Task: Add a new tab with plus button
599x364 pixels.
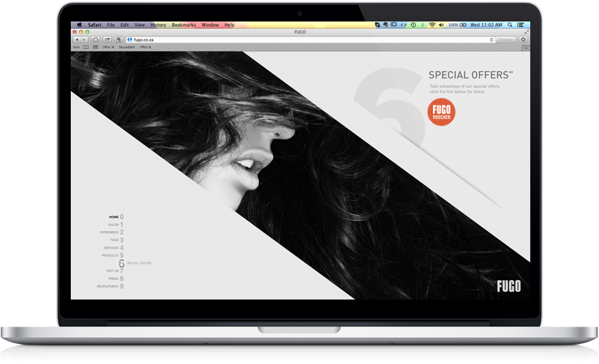Action: point(526,48)
